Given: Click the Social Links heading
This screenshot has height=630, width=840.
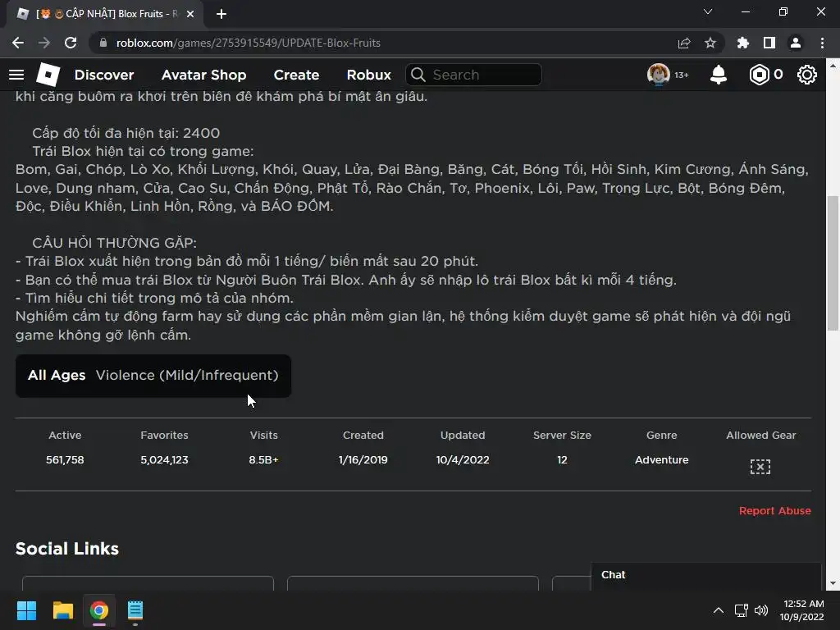Looking at the screenshot, I should click(x=67, y=549).
